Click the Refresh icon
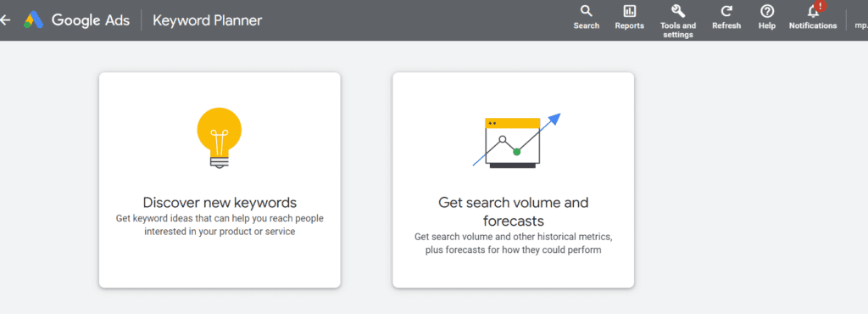Image resolution: width=868 pixels, height=314 pixels. 726,11
